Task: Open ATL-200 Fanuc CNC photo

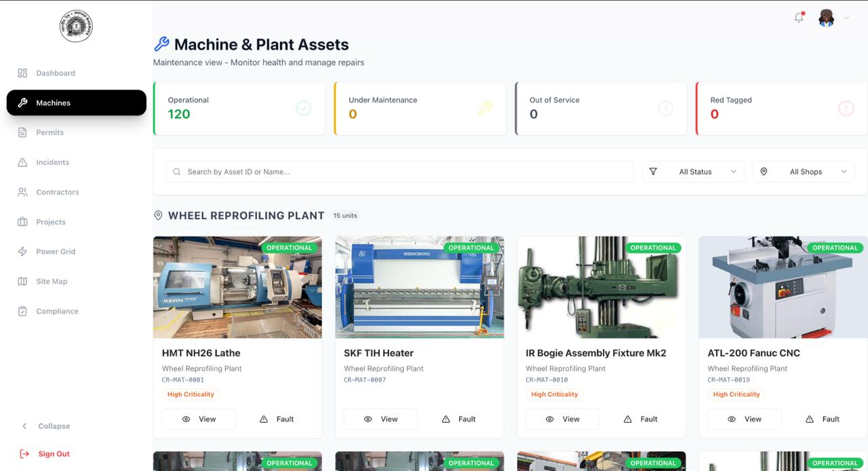Action: point(783,287)
